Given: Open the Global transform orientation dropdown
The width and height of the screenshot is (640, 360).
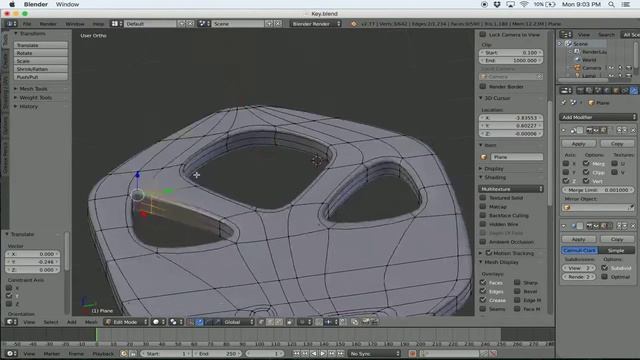Looking at the screenshot, I should [237, 322].
